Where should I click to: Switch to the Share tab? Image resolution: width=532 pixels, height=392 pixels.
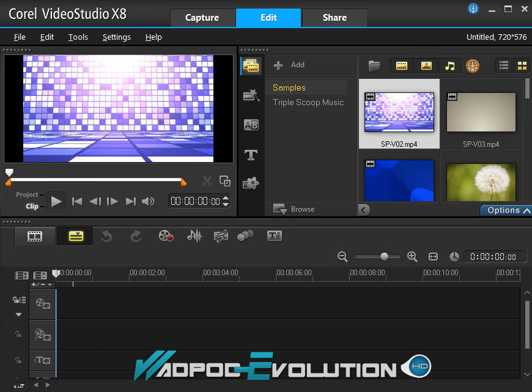pos(334,18)
